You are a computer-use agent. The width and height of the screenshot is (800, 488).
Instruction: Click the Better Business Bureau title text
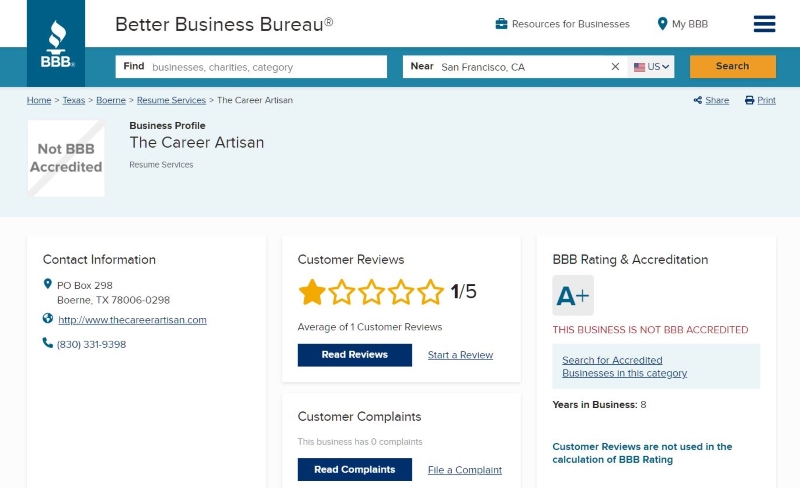coord(224,24)
